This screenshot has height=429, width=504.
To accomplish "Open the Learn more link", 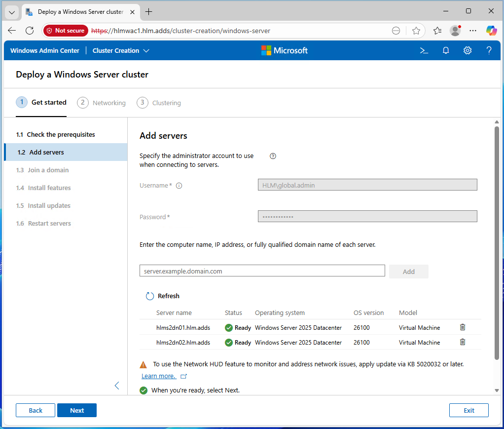I will coord(158,376).
